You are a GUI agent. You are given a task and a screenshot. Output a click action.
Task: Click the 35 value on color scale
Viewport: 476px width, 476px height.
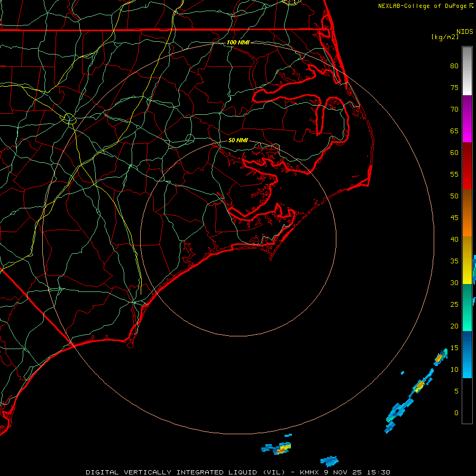click(x=454, y=261)
